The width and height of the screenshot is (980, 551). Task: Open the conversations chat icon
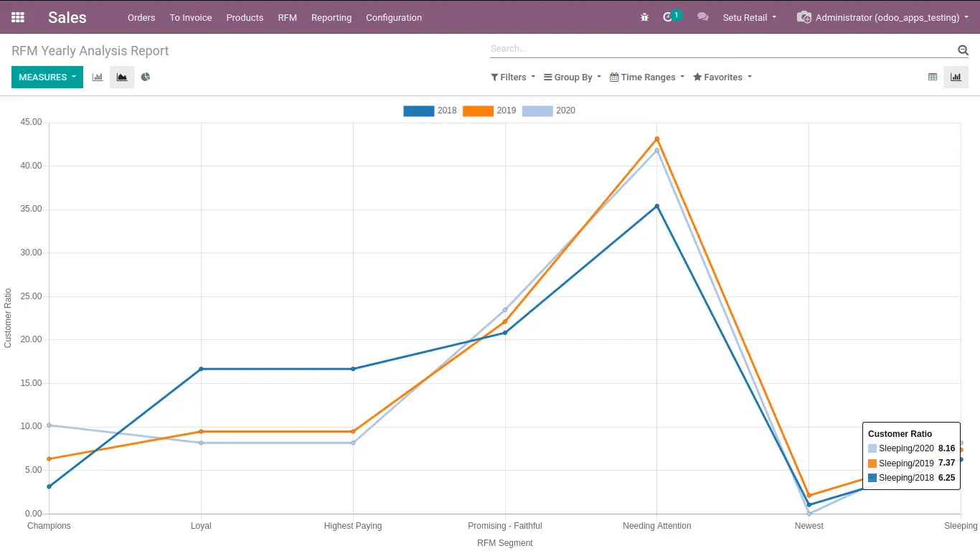coord(703,17)
